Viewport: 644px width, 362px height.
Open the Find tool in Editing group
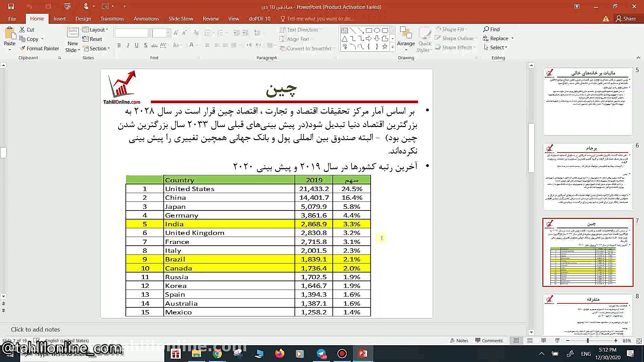point(491,29)
